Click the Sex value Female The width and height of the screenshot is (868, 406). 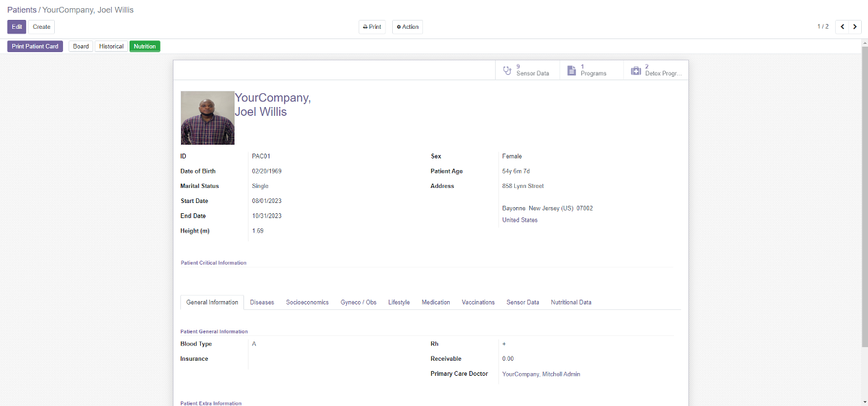[x=512, y=156]
